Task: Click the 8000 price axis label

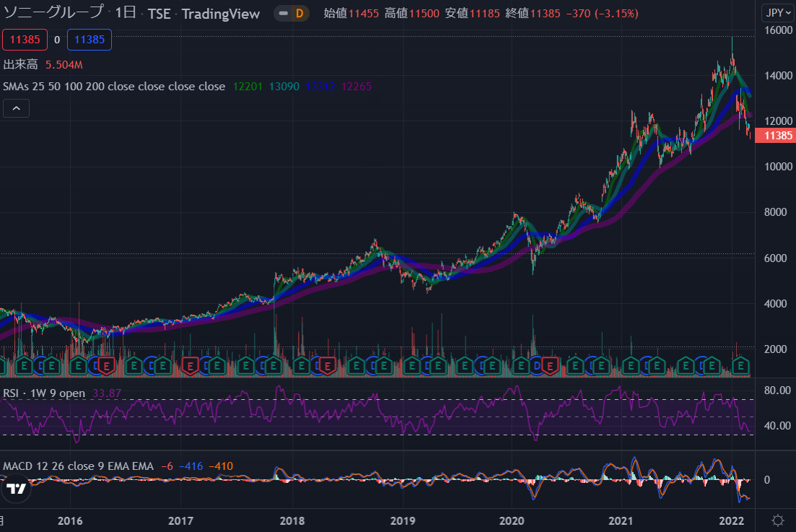Action: pos(776,212)
